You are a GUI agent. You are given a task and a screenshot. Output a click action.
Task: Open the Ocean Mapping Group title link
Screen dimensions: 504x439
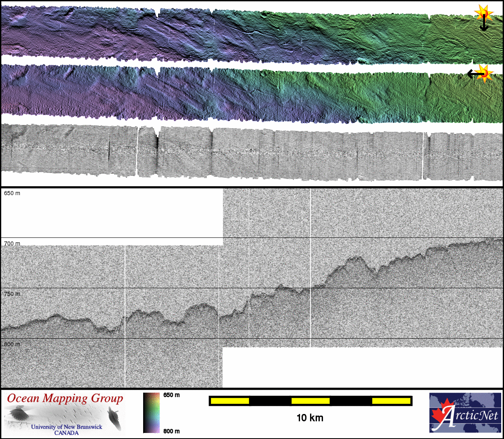click(x=65, y=398)
